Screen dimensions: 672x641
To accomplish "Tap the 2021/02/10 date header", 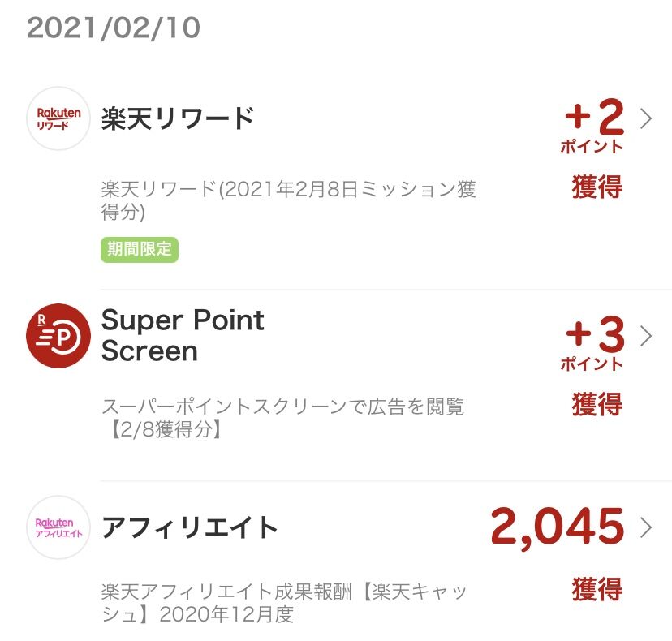I will [x=114, y=28].
